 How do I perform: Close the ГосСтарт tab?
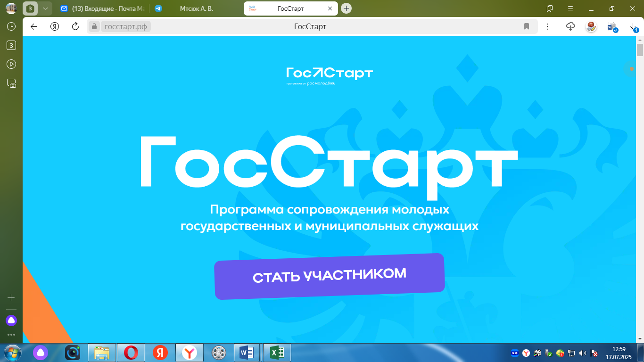[x=330, y=8]
